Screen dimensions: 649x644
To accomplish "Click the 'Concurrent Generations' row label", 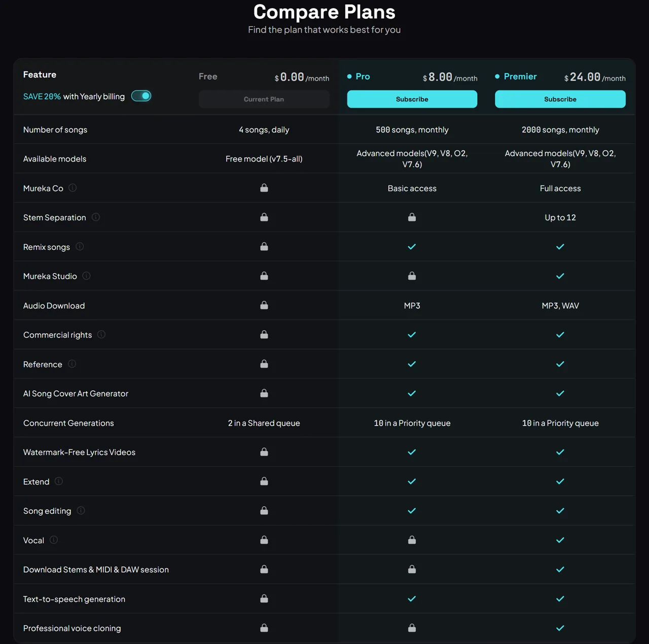I will click(x=68, y=423).
